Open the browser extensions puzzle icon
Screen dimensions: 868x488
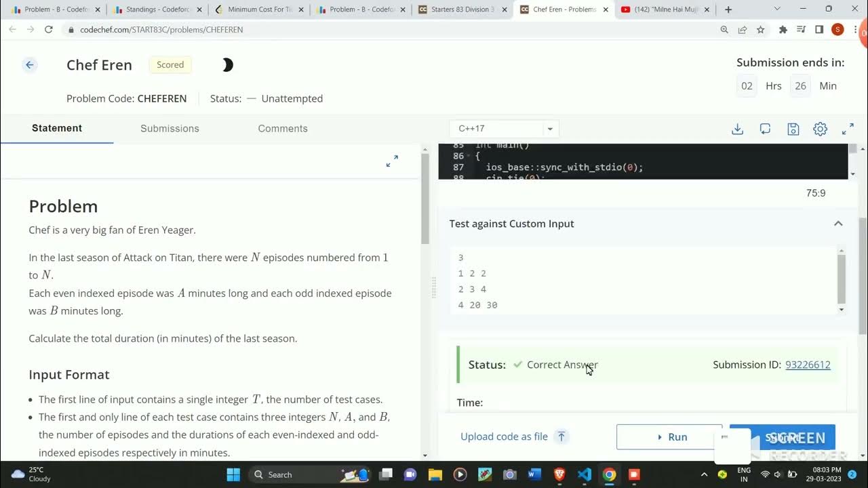point(783,30)
